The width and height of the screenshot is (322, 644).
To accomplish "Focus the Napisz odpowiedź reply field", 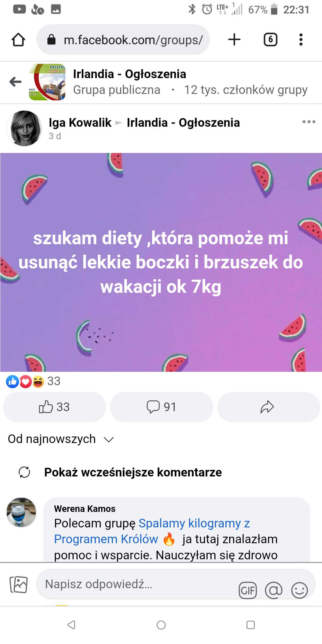I will (137, 584).
